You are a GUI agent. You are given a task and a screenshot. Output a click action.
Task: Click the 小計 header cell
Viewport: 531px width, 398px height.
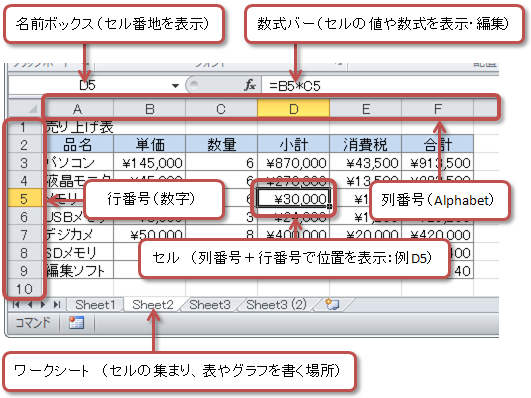pos(294,145)
